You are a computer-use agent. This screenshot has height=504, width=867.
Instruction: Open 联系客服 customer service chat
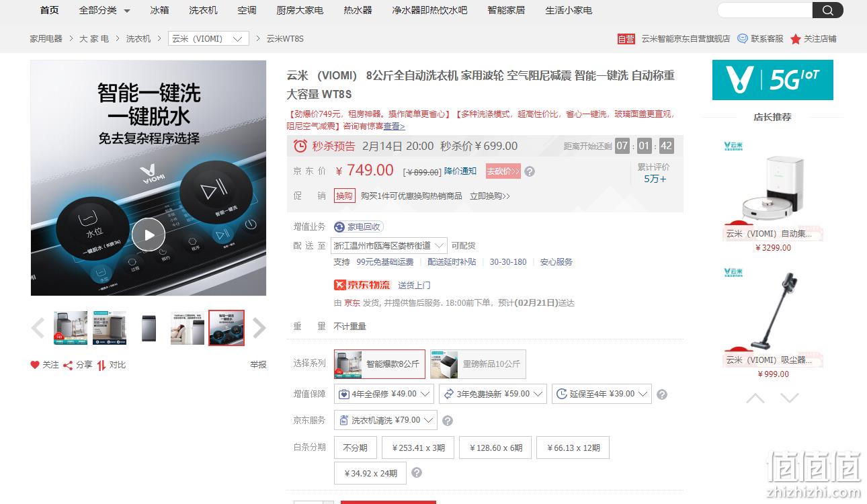coord(760,39)
